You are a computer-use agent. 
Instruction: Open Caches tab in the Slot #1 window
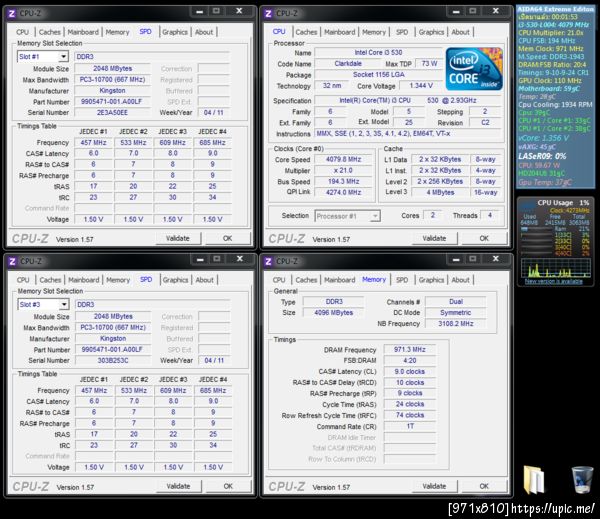[50, 32]
